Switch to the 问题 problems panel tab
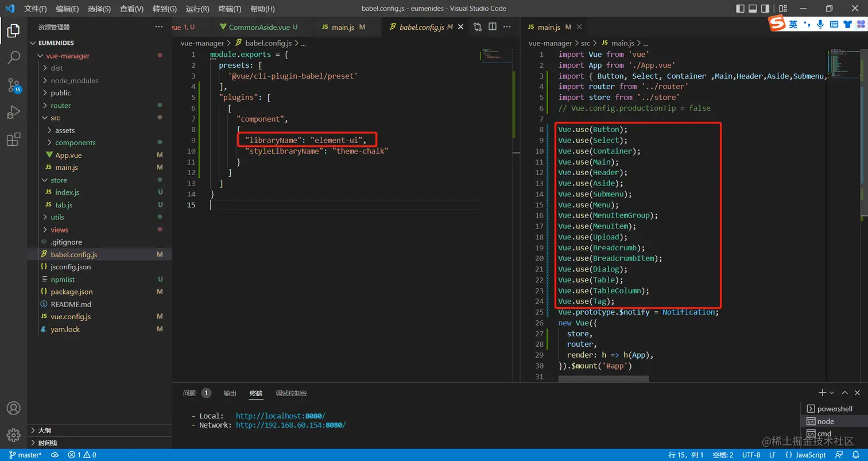This screenshot has width=868, height=461. pyautogui.click(x=189, y=393)
